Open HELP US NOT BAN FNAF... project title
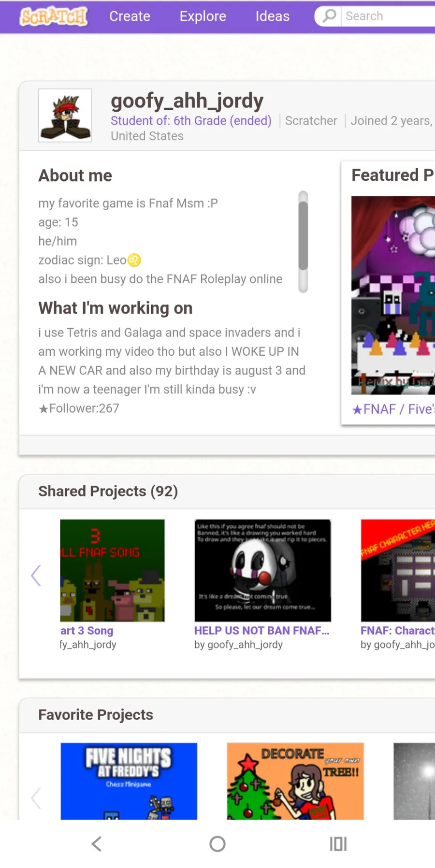This screenshot has height=868, width=435. point(262,630)
